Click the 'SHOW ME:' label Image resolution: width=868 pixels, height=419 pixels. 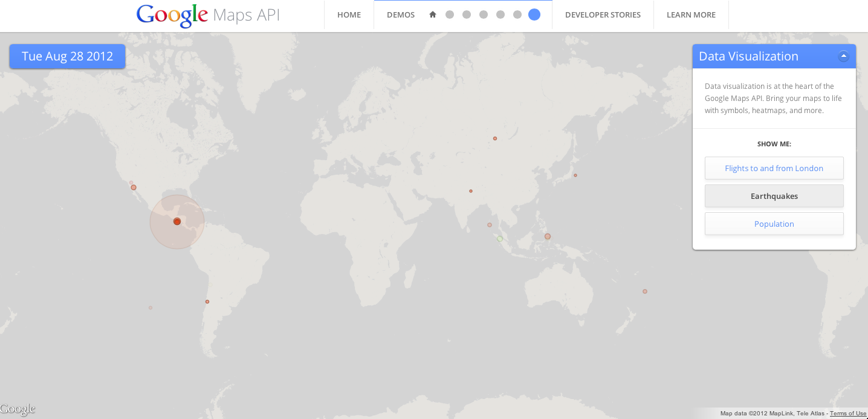pyautogui.click(x=774, y=144)
